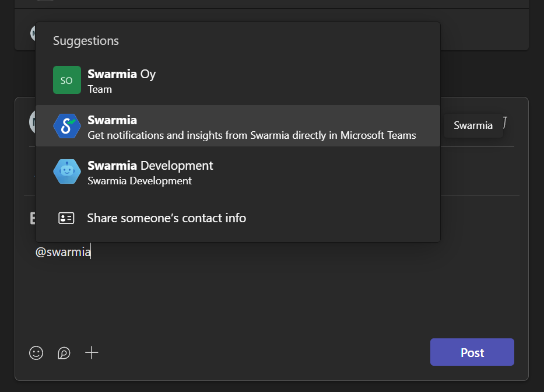Click the second-line Swarmia Development subtitle
This screenshot has width=544, height=392.
click(139, 181)
